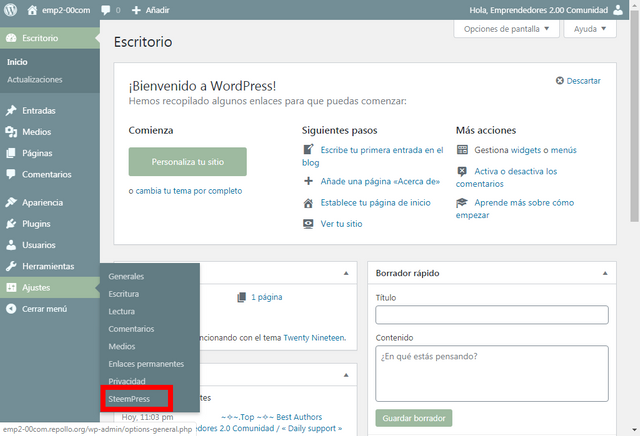Click the Cerrar menú collapse arrow icon

pyautogui.click(x=11, y=309)
